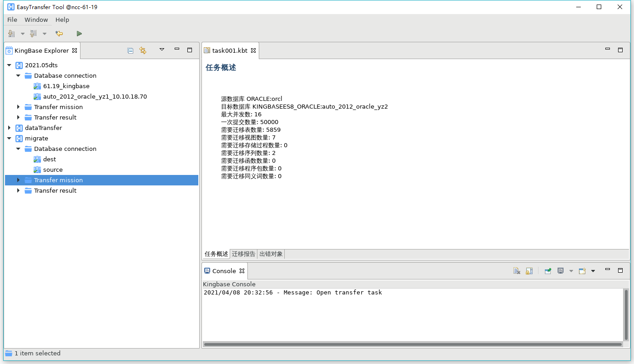Select the task001.kbt editor tab

[x=230, y=50]
